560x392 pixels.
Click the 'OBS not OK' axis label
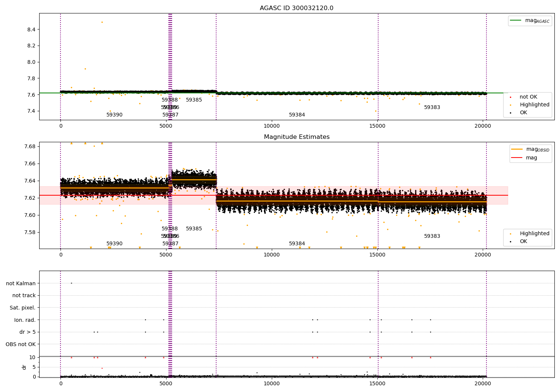pyautogui.click(x=21, y=344)
